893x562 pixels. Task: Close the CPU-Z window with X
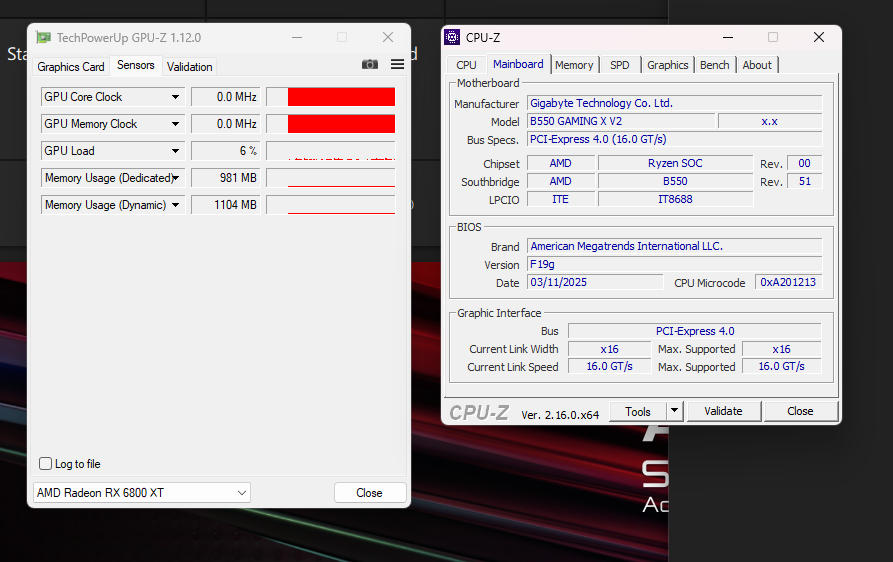(819, 37)
